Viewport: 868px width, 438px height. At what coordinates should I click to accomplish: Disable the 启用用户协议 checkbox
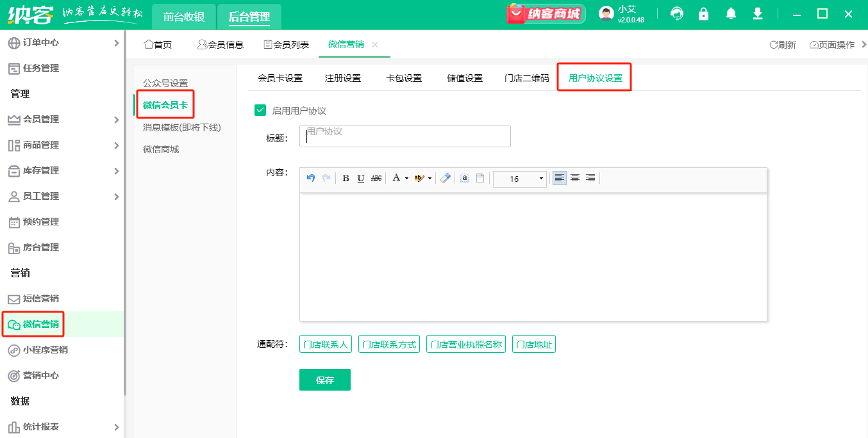(260, 109)
